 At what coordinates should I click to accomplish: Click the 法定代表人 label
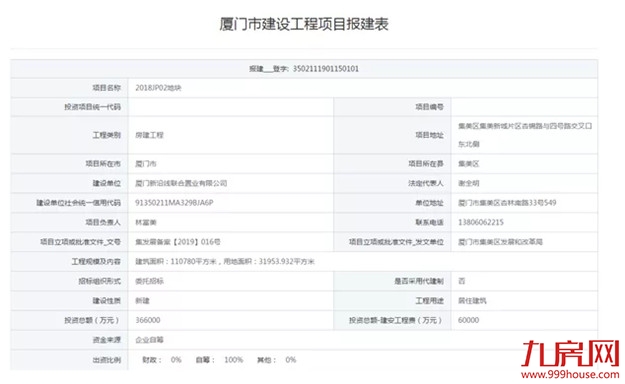click(x=426, y=183)
